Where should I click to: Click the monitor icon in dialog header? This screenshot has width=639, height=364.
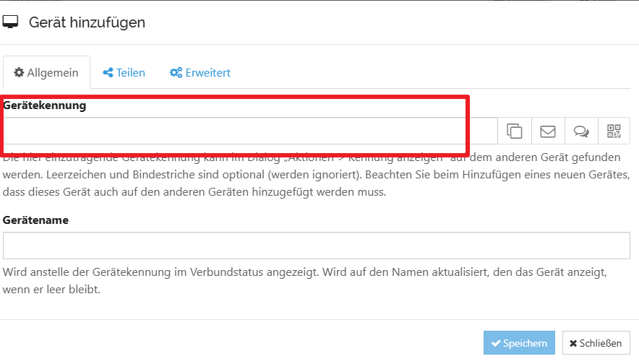[11, 22]
